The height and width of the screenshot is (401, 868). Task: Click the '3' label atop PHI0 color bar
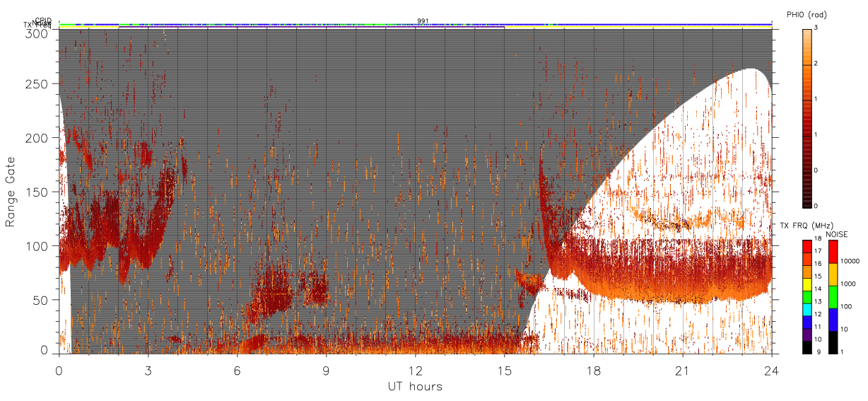click(x=816, y=28)
